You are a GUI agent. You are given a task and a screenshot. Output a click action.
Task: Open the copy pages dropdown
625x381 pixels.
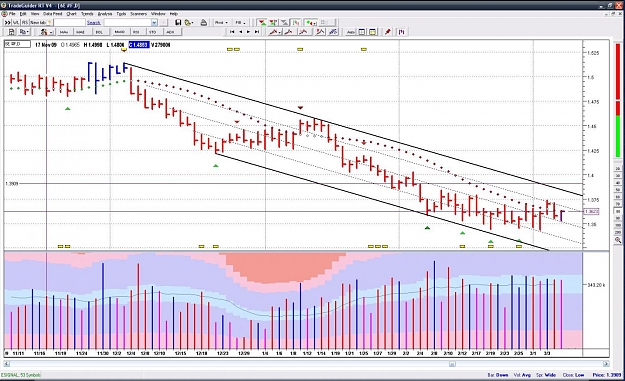point(24,32)
